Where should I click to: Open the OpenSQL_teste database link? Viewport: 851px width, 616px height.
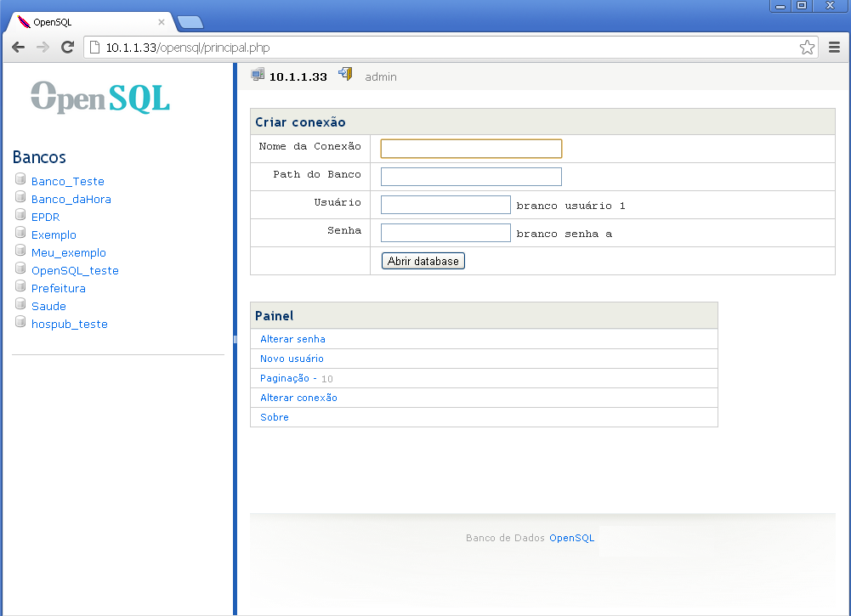click(75, 270)
